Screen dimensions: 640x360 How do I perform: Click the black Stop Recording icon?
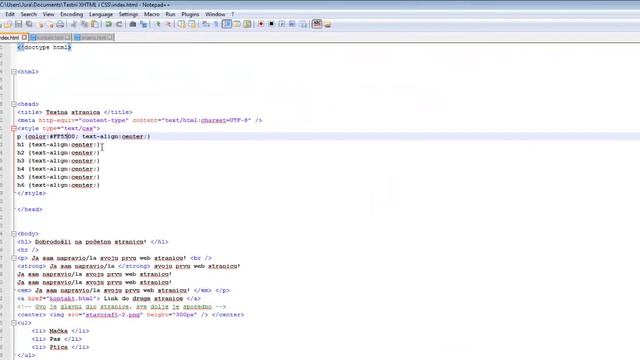271,24
